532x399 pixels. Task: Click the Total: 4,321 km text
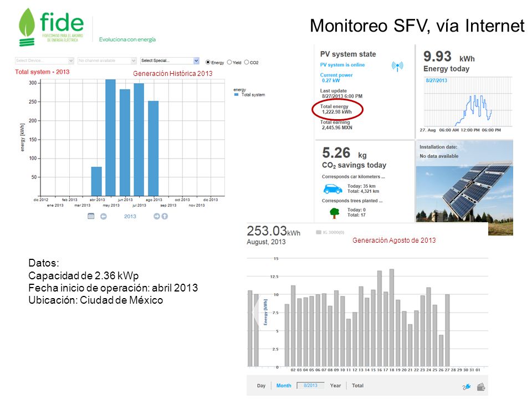coord(363,191)
